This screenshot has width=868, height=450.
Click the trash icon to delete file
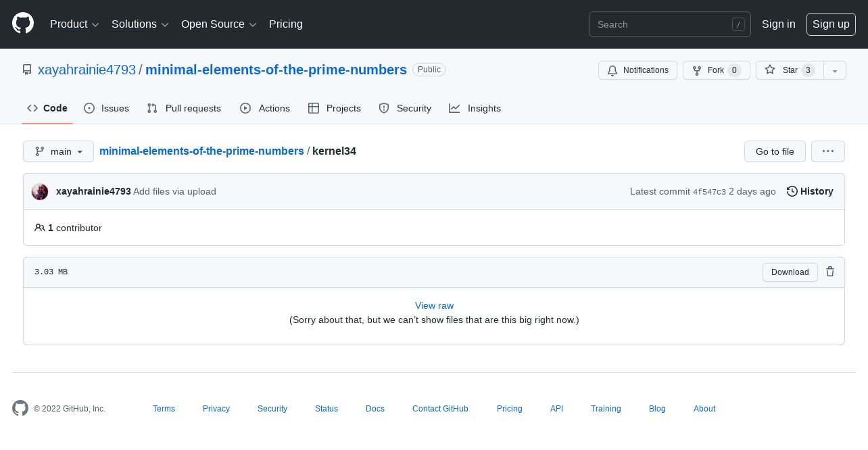coord(830,272)
